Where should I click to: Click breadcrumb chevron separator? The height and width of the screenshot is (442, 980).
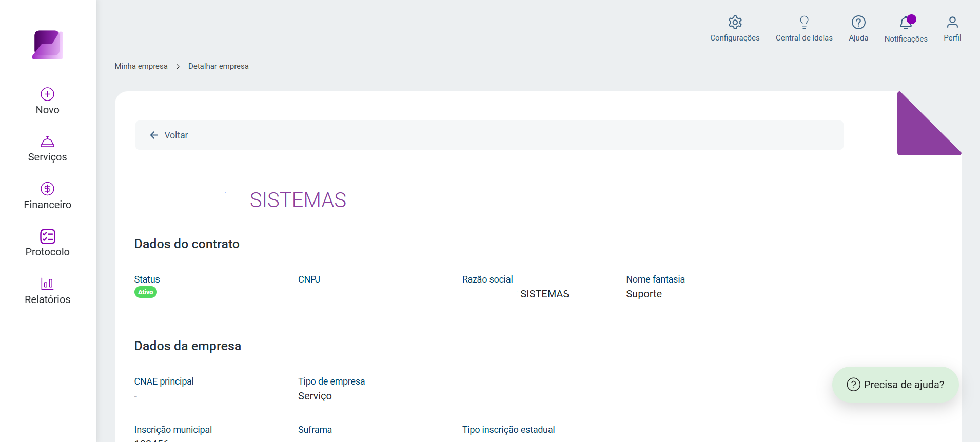pyautogui.click(x=178, y=67)
